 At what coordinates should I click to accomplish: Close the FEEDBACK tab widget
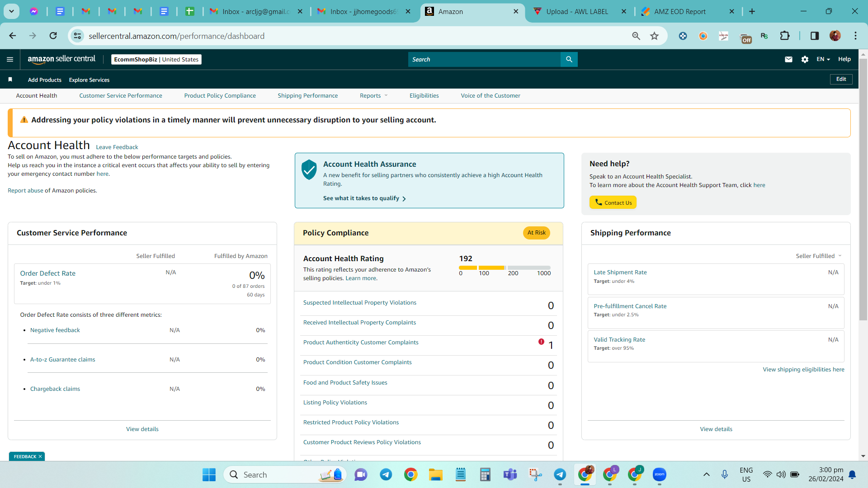tap(40, 456)
